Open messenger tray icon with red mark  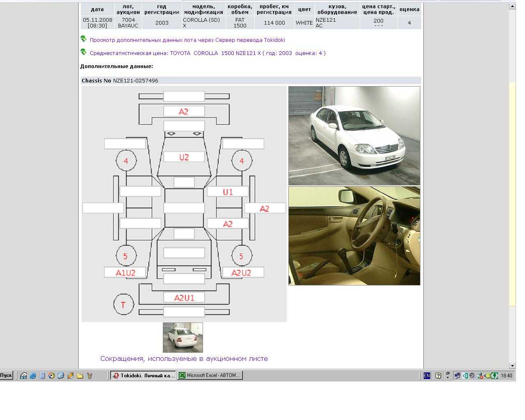[480, 375]
